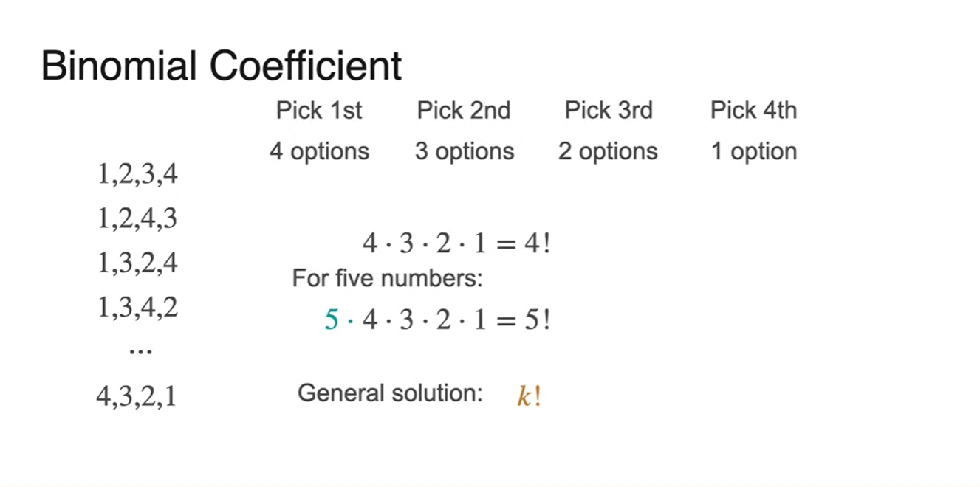Click the Binomial Coefficient slide title
980x487 pixels.
click(222, 66)
